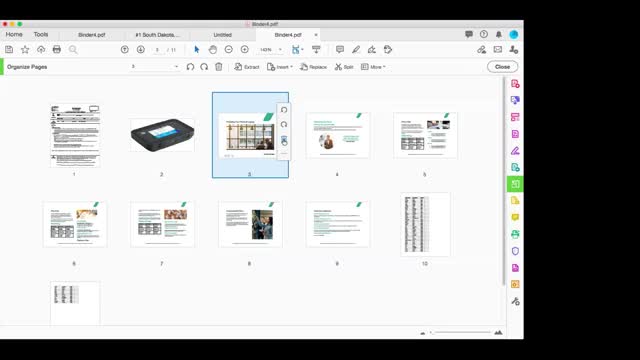This screenshot has width=640, height=360.
Task: Rotate the selected page counterclockwise in the Organize bar
Action: point(190,67)
